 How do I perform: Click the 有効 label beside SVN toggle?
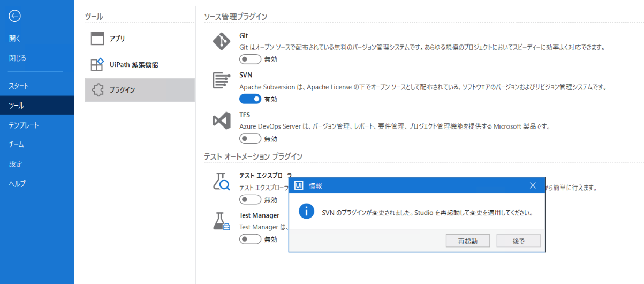pos(271,99)
